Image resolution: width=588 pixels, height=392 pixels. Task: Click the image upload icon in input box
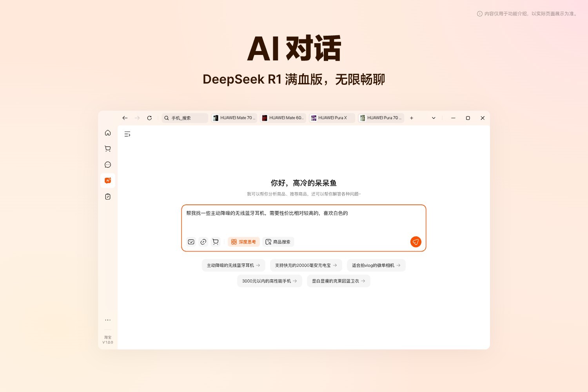click(191, 242)
